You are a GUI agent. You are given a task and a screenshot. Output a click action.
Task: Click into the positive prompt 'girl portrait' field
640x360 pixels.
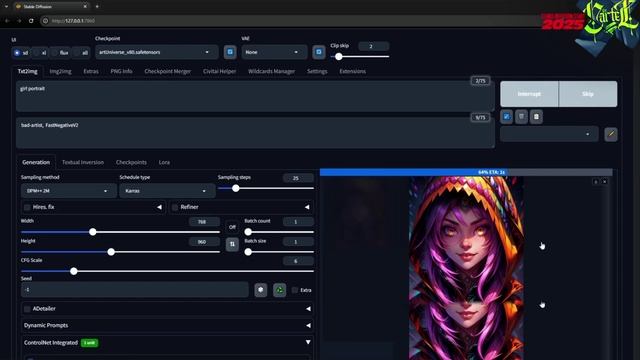tap(255, 96)
